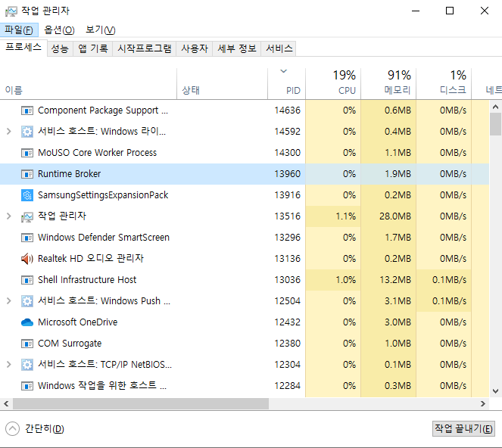502x448 pixels.
Task: Sort by the CPU column header
Action: pyautogui.click(x=333, y=84)
